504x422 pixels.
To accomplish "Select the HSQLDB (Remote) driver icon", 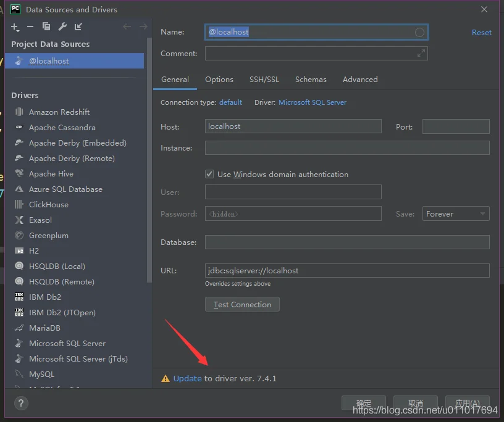I will click(19, 281).
